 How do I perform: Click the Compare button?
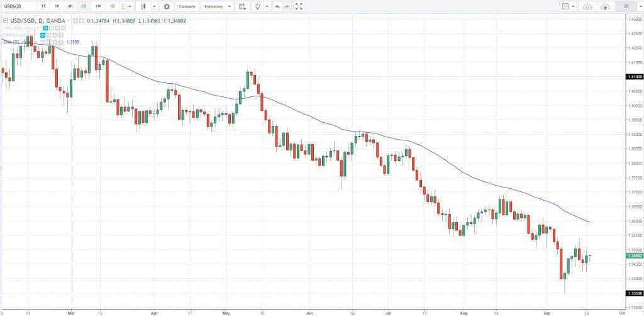click(186, 6)
